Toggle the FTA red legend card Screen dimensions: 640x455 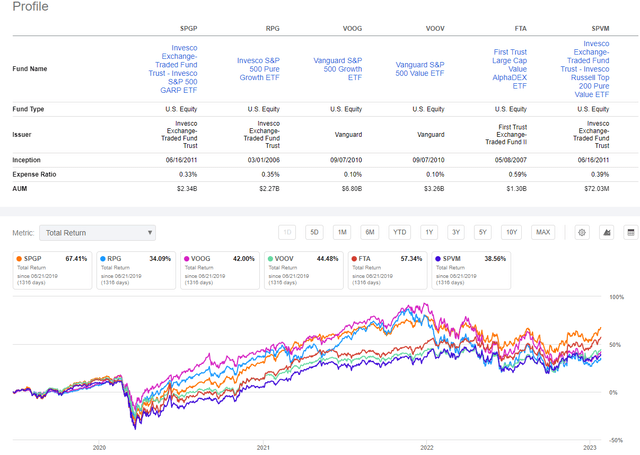387,271
